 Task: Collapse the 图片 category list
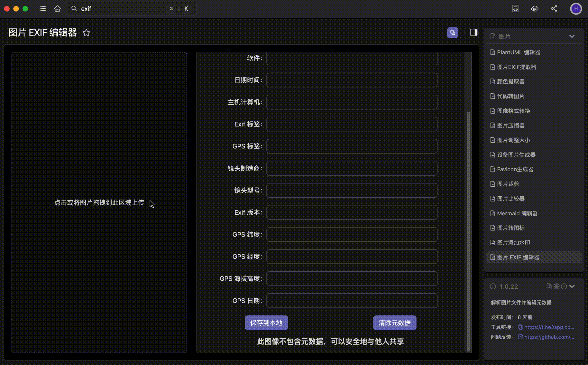pos(572,36)
